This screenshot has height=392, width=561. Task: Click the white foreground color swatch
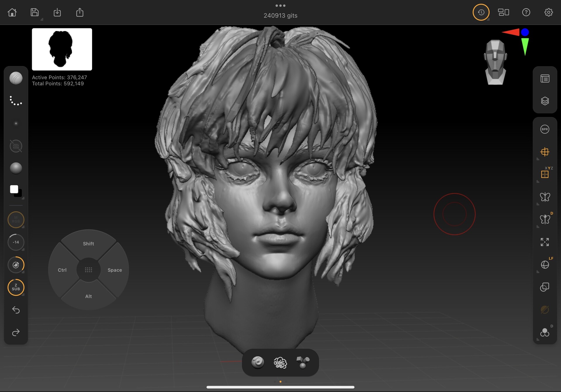click(x=14, y=189)
